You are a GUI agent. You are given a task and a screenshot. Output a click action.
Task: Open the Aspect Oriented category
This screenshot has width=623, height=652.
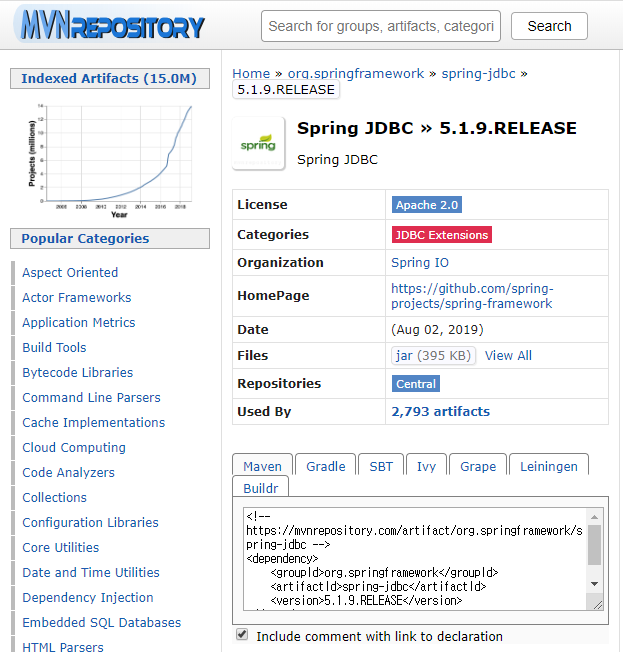coord(70,272)
